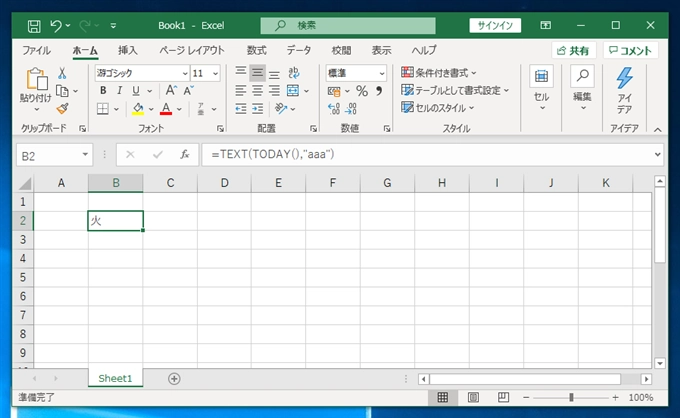Click the Insert Function fx icon
Image resolution: width=680 pixels, height=418 pixels.
185,154
